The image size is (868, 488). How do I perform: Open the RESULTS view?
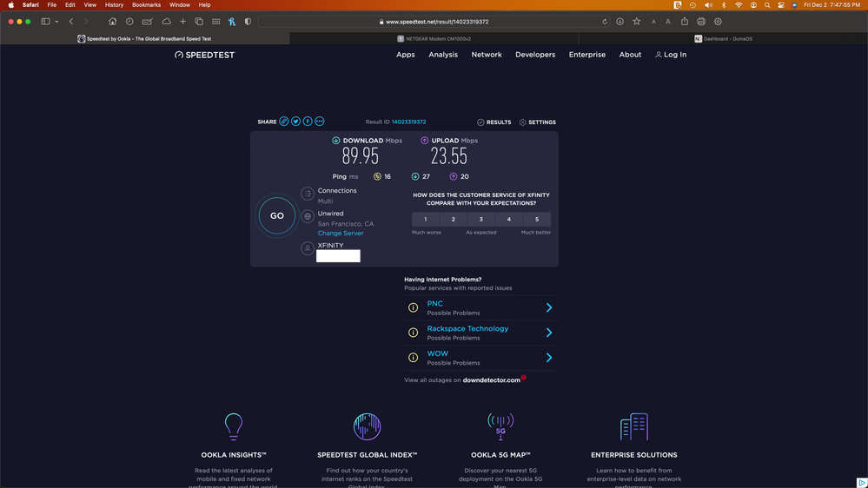tap(494, 122)
